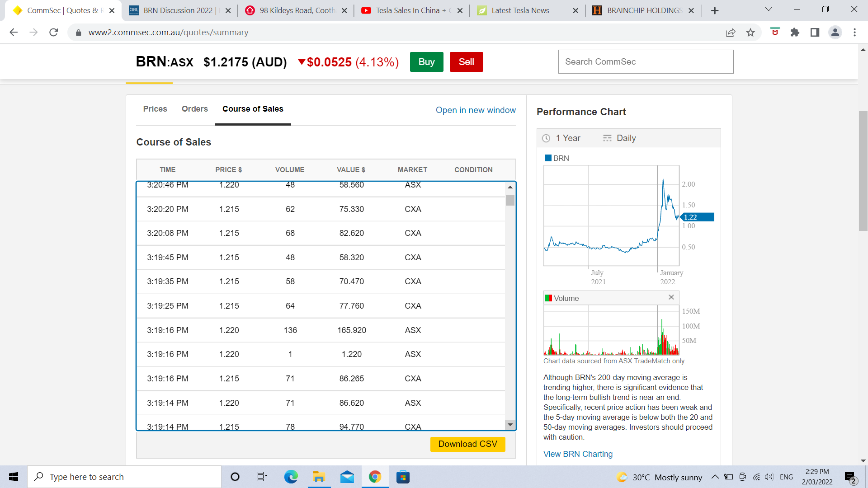
Task: Click the Download CSV button
Action: click(467, 444)
